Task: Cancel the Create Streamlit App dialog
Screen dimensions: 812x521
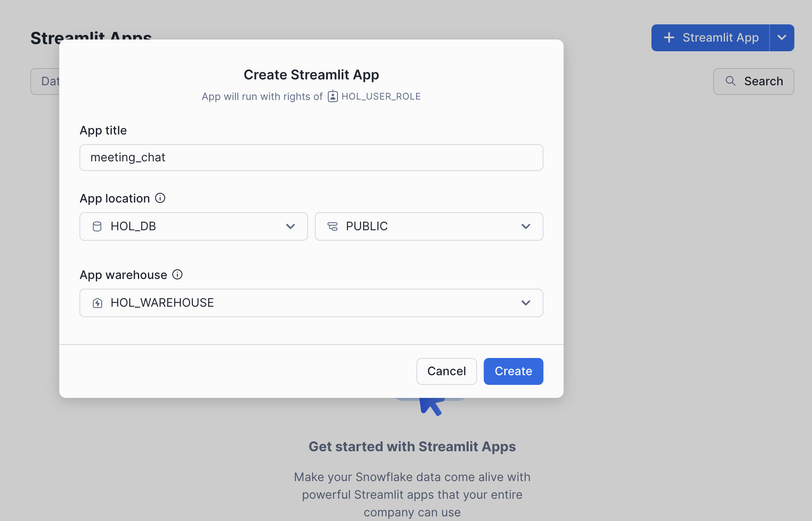Action: 446,371
